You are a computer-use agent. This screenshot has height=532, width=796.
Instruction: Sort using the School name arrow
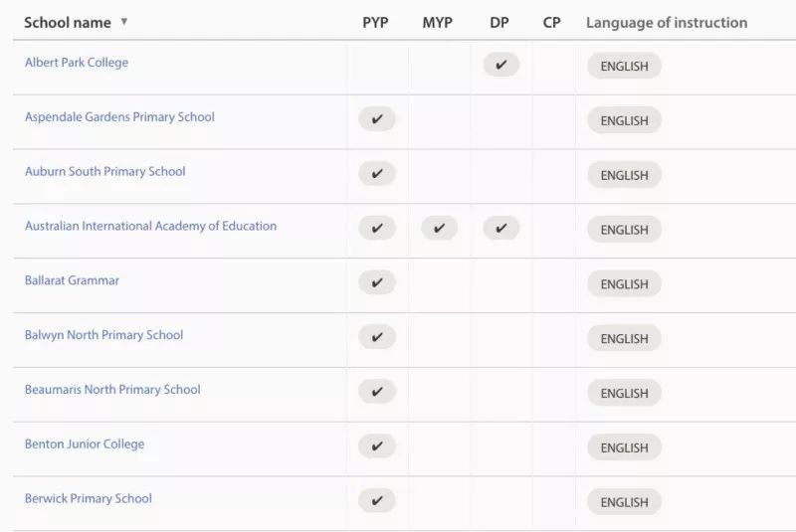point(123,22)
